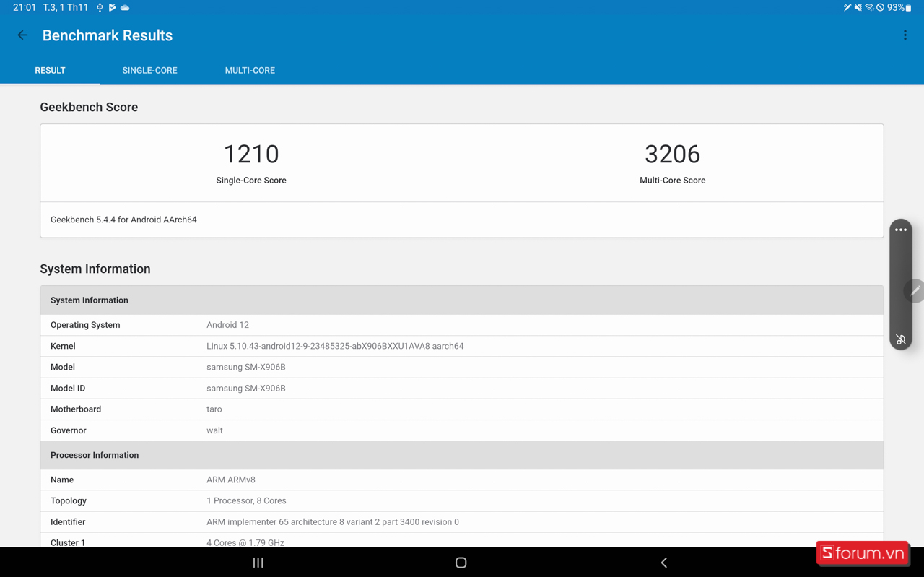Tap the Multi-Core Score label
Image resolution: width=924 pixels, height=577 pixels.
(x=672, y=181)
